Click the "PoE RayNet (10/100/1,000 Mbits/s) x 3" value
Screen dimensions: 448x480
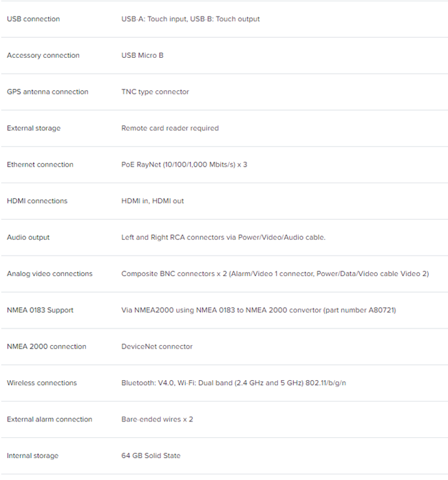(184, 165)
